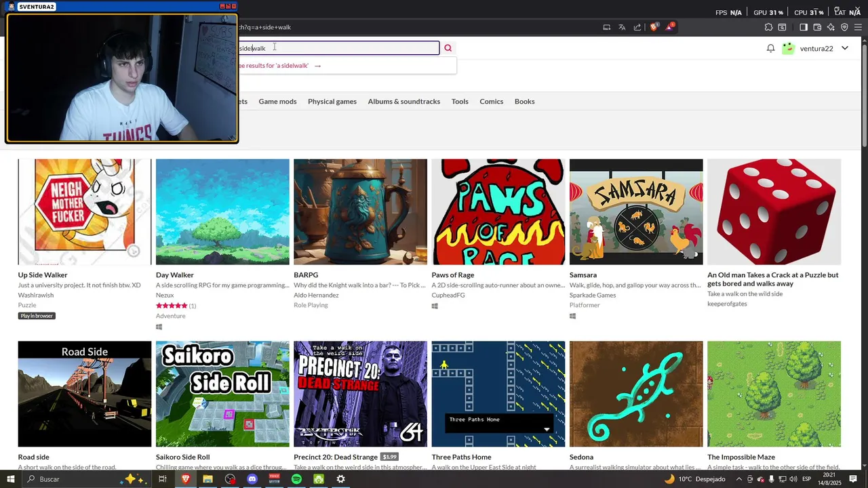Click the volume speaker tray icon
The height and width of the screenshot is (488, 868).
pyautogui.click(x=793, y=479)
